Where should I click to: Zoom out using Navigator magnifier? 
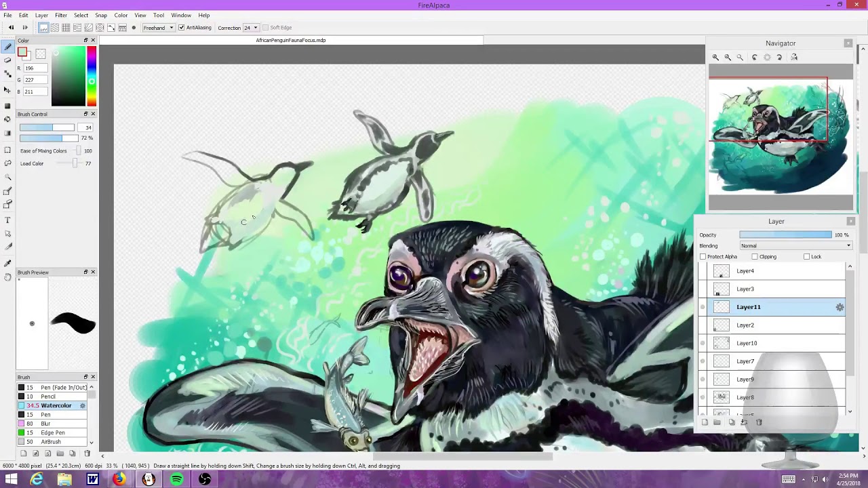tap(728, 58)
